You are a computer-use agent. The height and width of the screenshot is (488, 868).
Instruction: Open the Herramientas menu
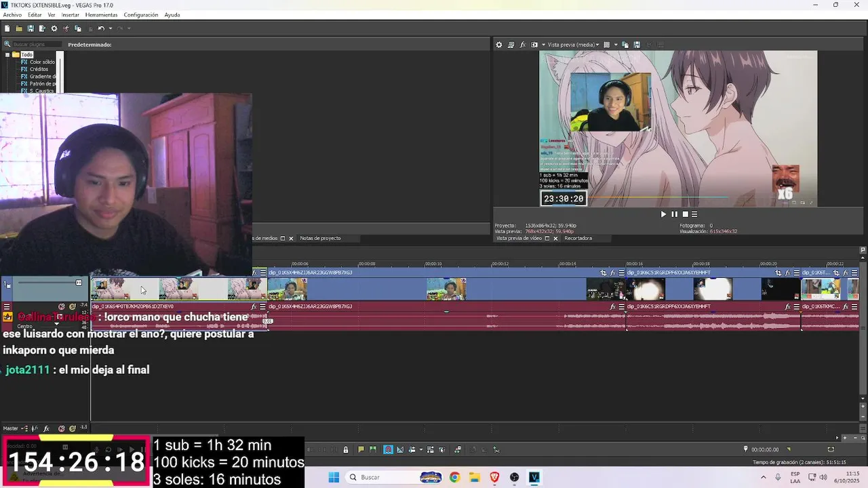(101, 15)
